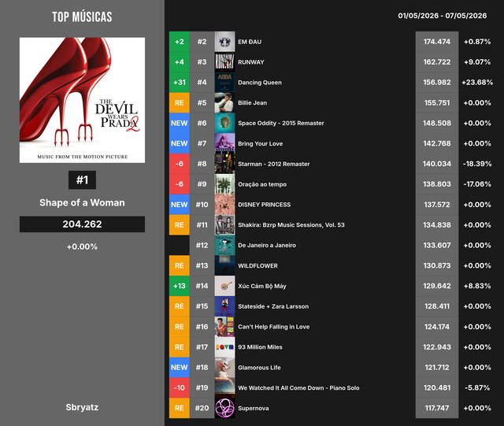Click the 93 Million Miles LOVE cover
The image size is (504, 426).
coord(224,347)
